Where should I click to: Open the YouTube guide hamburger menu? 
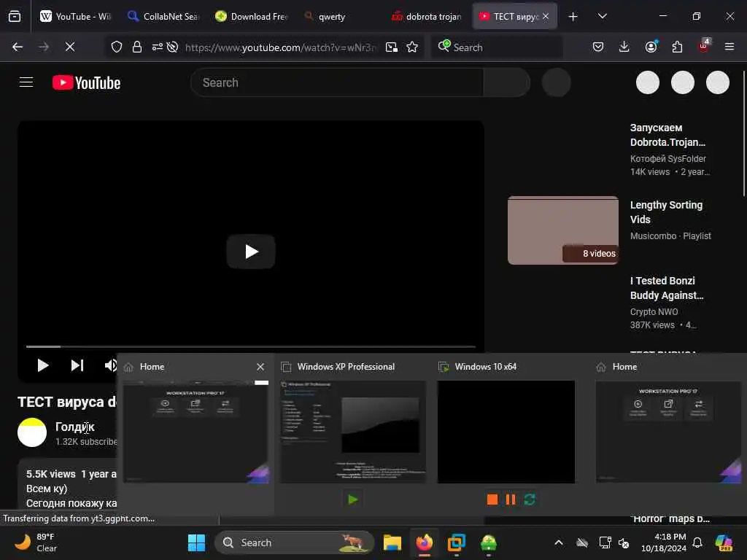[x=26, y=82]
